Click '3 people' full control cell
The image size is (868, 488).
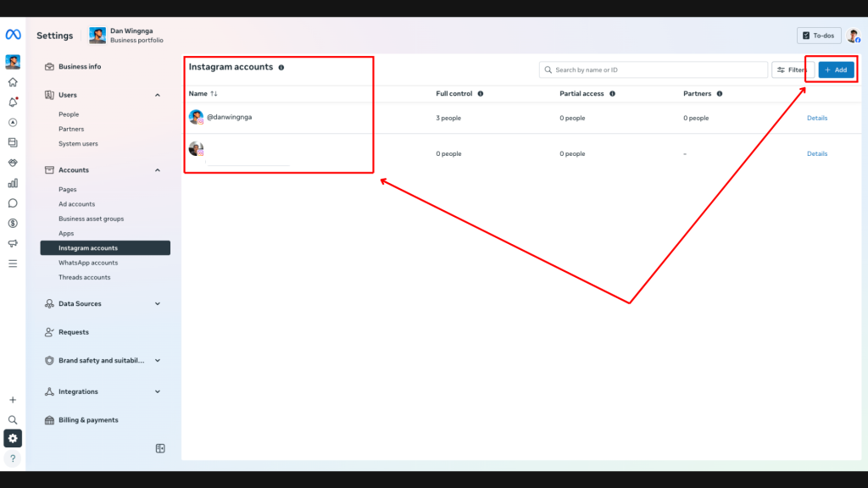448,118
